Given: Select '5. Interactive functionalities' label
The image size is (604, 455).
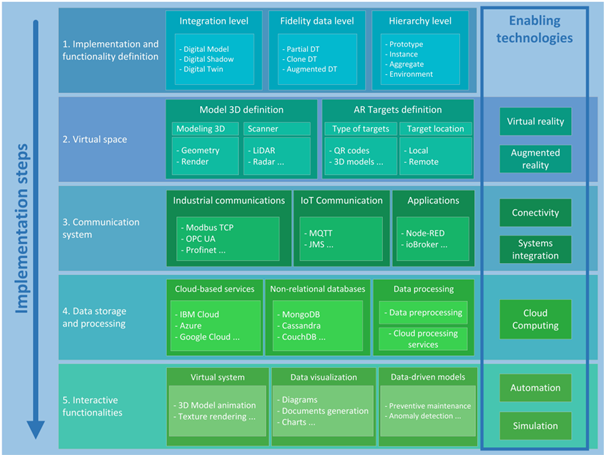Looking at the screenshot, I should (x=92, y=406).
